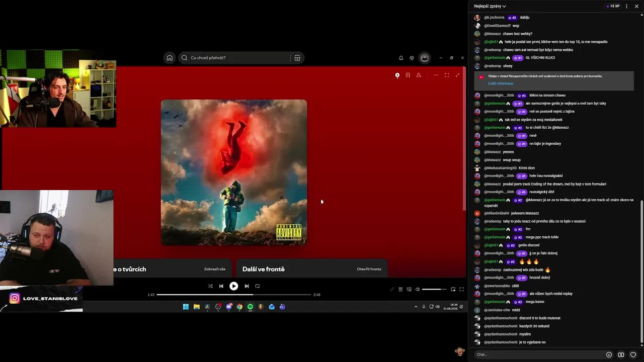Open the Spotify mini player
This screenshot has height=362, width=644.
tap(453, 290)
